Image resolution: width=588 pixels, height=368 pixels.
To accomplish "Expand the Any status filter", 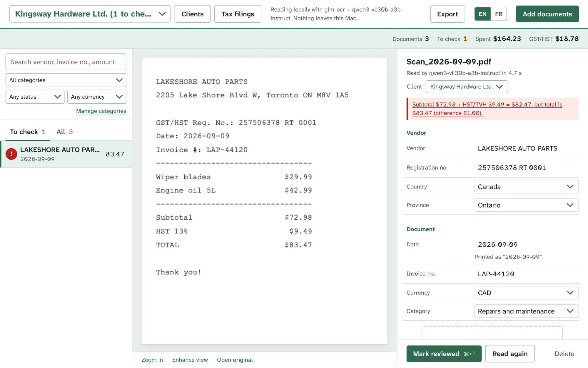I will tap(35, 97).
